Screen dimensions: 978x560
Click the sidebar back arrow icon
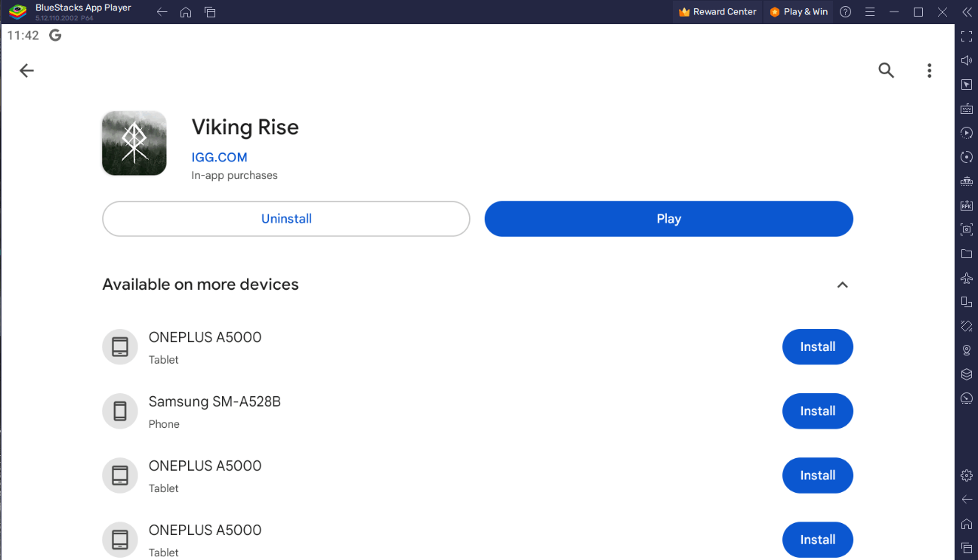click(x=967, y=500)
